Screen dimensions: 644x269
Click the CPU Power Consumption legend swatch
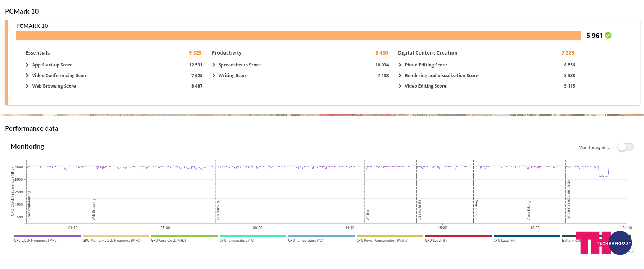pos(390,236)
